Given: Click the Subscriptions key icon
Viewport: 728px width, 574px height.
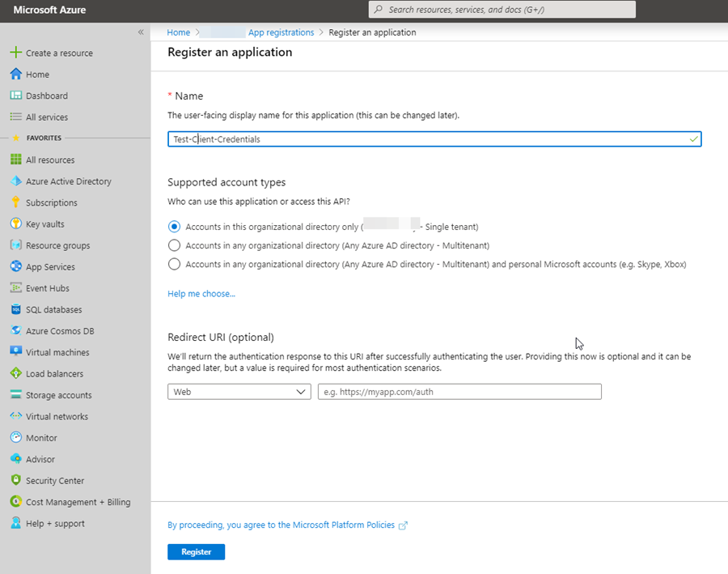Looking at the screenshot, I should pyautogui.click(x=16, y=202).
